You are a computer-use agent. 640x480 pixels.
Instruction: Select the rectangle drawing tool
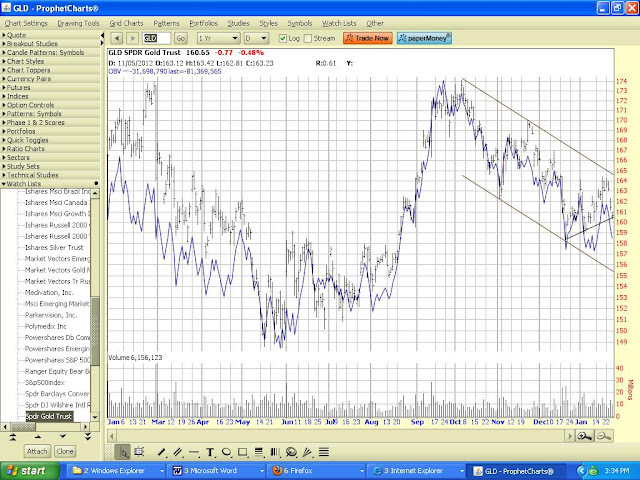[242, 452]
